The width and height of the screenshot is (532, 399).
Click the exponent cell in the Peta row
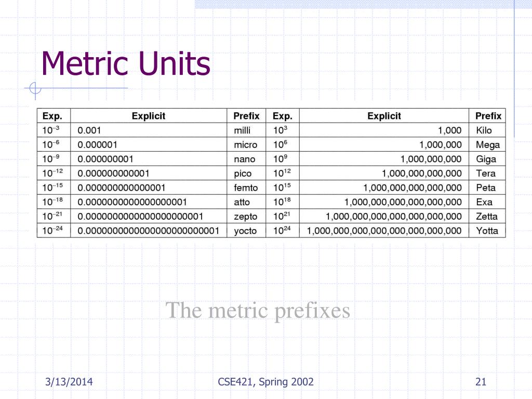pyautogui.click(x=283, y=187)
